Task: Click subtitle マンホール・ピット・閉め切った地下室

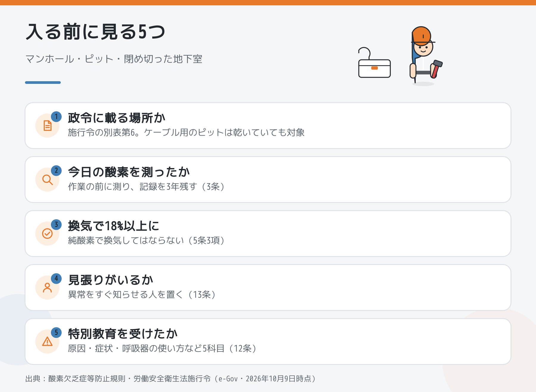Action: click(114, 59)
